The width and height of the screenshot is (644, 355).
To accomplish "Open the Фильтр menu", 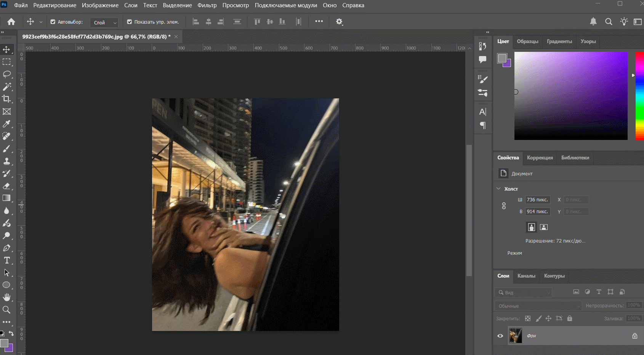I will point(207,5).
